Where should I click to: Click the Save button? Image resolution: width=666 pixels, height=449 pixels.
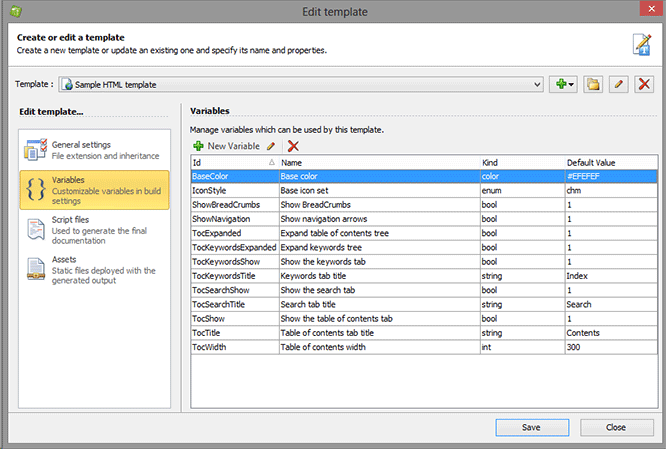tap(531, 427)
